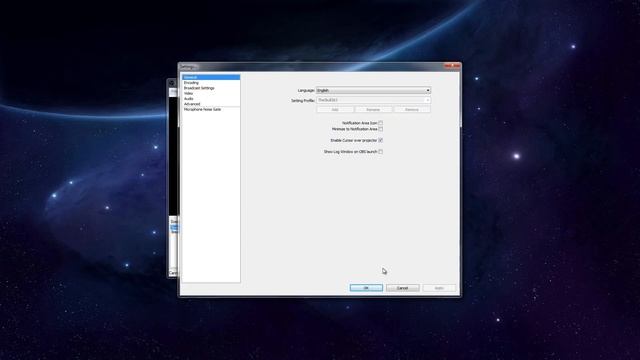
Task: Enable Show Log Window on OBS launch
Action: pyautogui.click(x=380, y=151)
